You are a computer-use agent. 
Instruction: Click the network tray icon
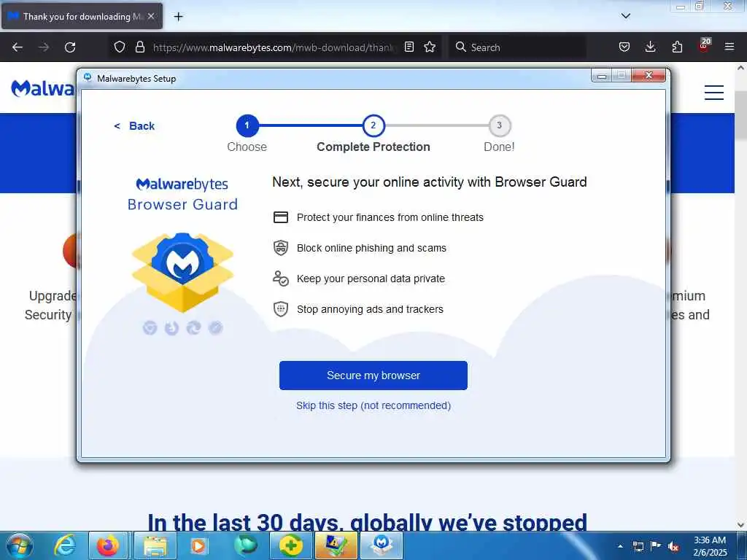pyautogui.click(x=638, y=546)
